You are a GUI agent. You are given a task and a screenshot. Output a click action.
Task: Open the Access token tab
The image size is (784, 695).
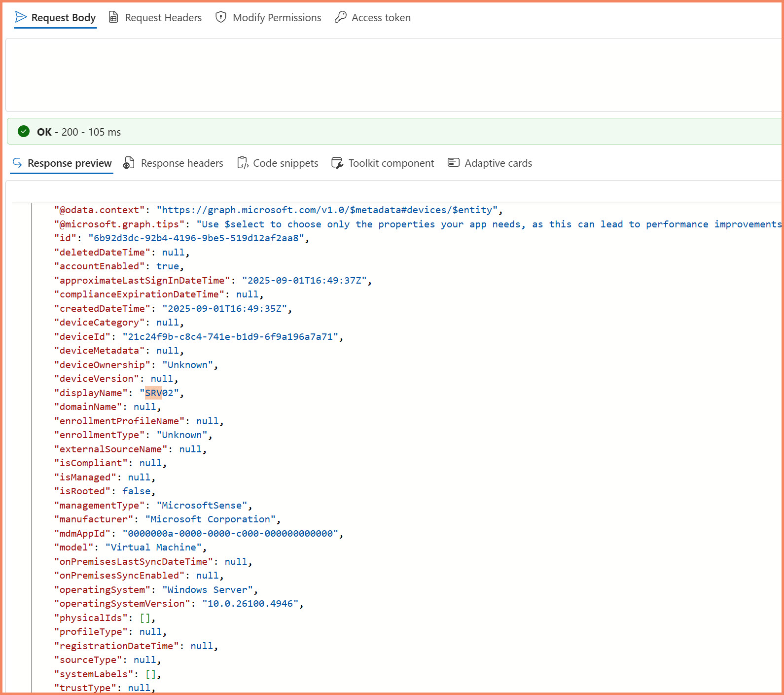click(373, 18)
